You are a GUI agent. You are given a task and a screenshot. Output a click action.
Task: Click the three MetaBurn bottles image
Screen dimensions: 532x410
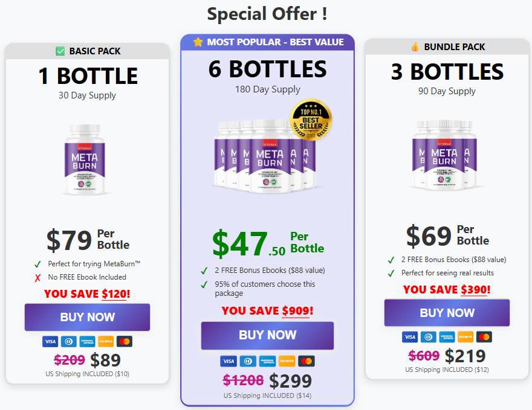444,155
